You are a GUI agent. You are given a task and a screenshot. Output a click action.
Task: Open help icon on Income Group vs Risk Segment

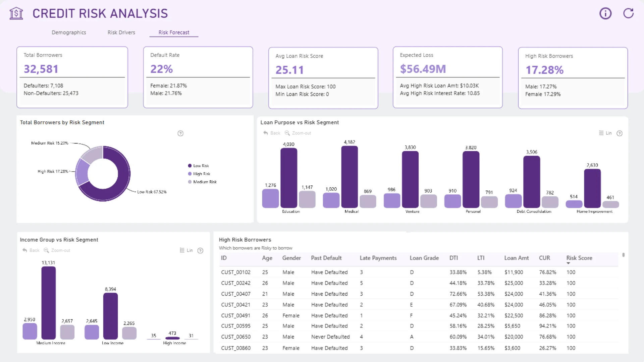pos(200,251)
